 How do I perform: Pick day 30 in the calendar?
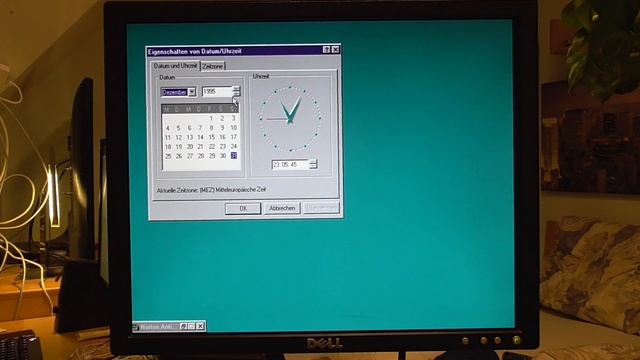pos(223,156)
